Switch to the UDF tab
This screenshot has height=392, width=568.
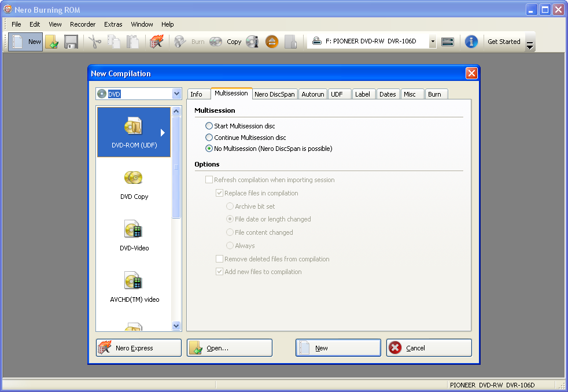pyautogui.click(x=340, y=94)
